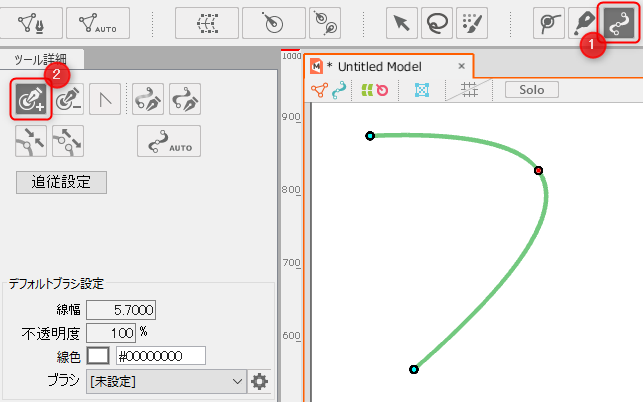The height and width of the screenshot is (402, 643).
Task: Click the 追従設定 button
Action: pyautogui.click(x=61, y=182)
